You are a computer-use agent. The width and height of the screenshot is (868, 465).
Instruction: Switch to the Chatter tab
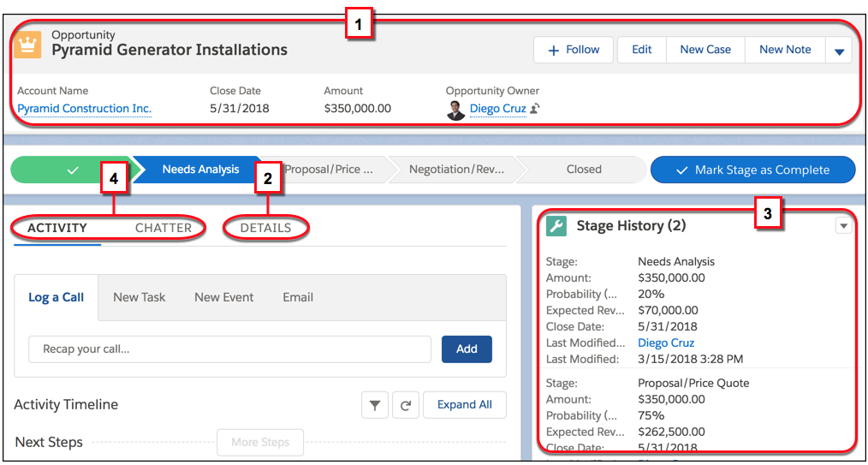click(x=163, y=228)
